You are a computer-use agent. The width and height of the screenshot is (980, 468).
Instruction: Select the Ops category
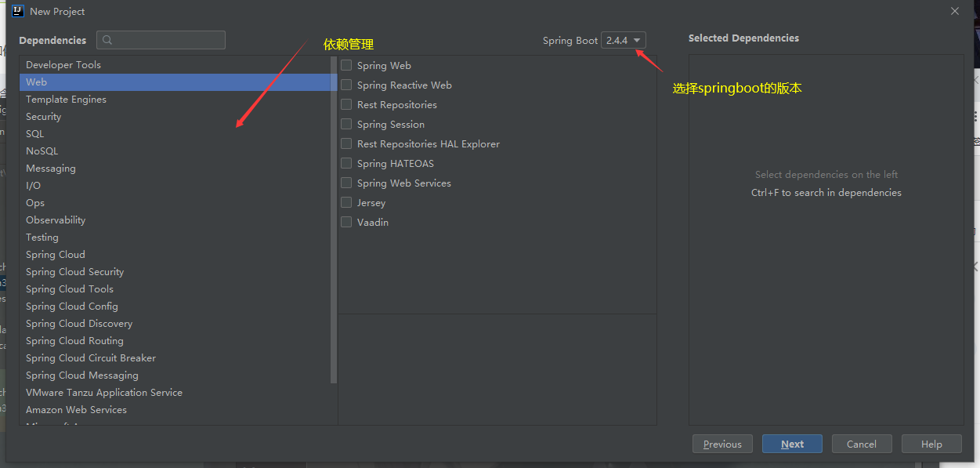tap(175, 203)
